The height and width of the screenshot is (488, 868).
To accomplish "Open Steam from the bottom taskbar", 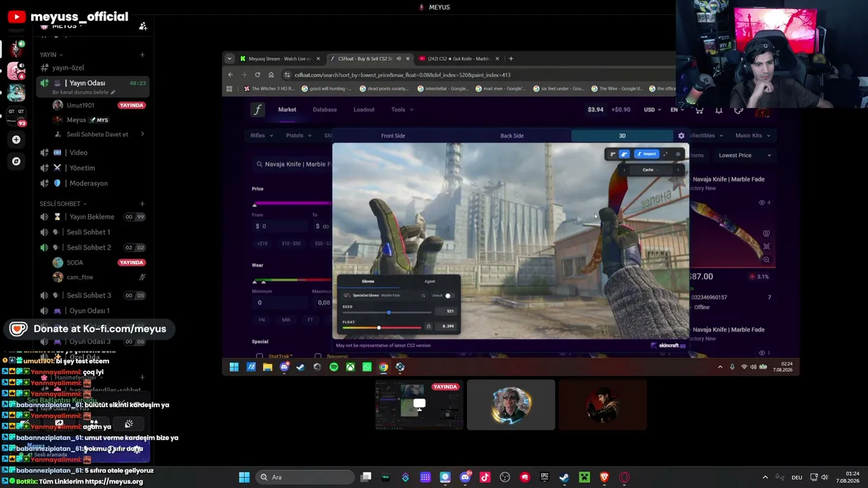I will [x=564, y=477].
